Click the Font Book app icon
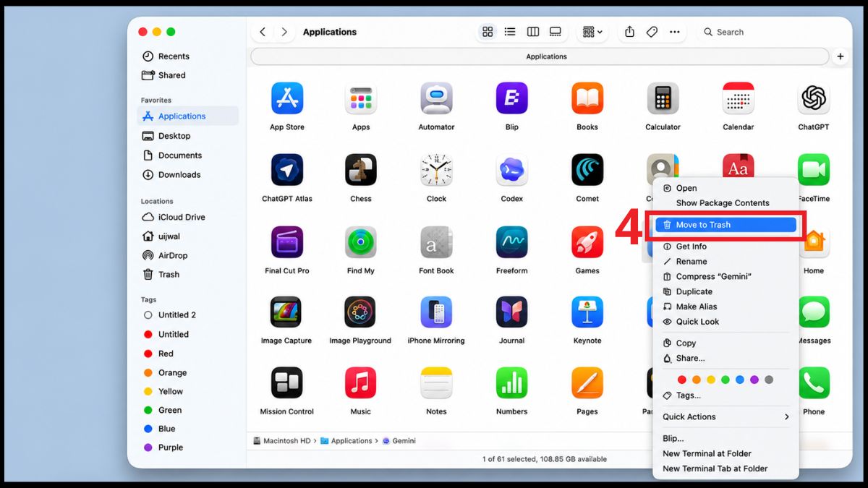The width and height of the screenshot is (868, 488). 436,242
